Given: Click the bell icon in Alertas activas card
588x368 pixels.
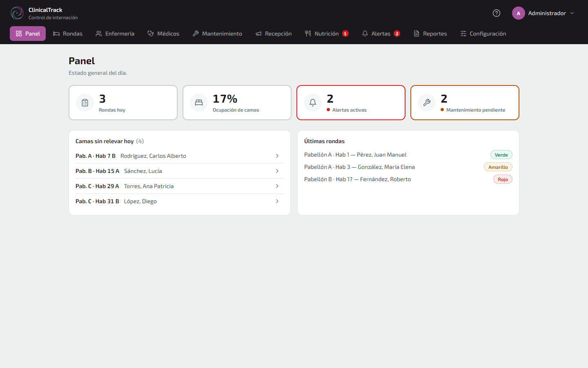Looking at the screenshot, I should click(313, 103).
